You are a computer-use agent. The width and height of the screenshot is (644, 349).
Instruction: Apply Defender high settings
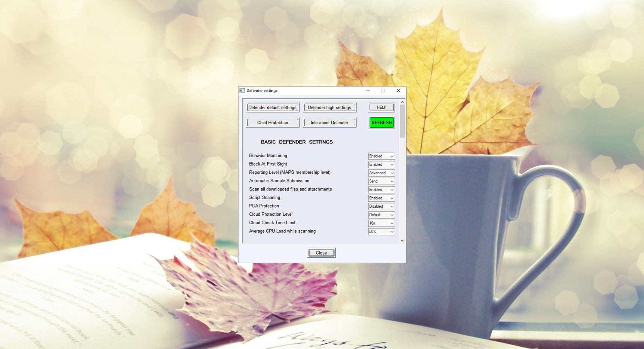[x=329, y=107]
